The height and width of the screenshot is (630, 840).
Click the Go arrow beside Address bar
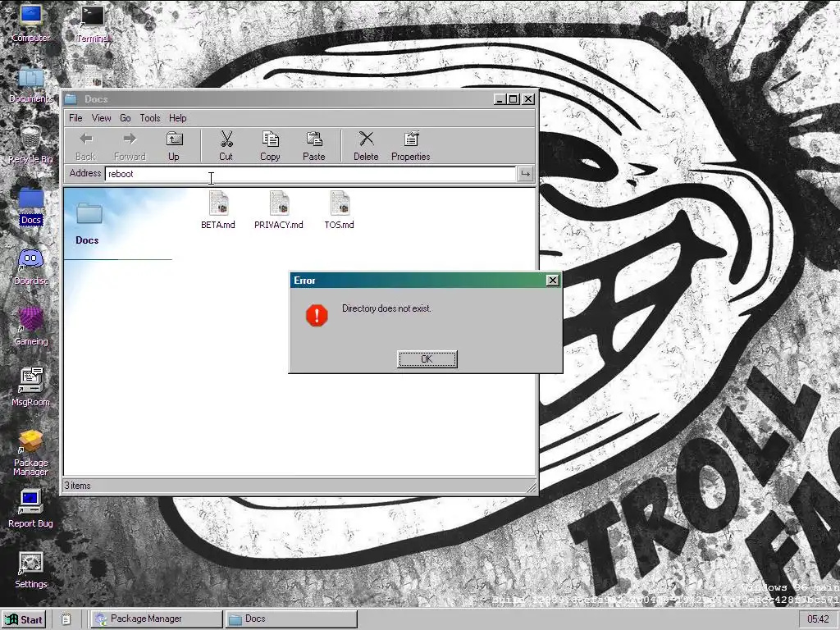(526, 174)
